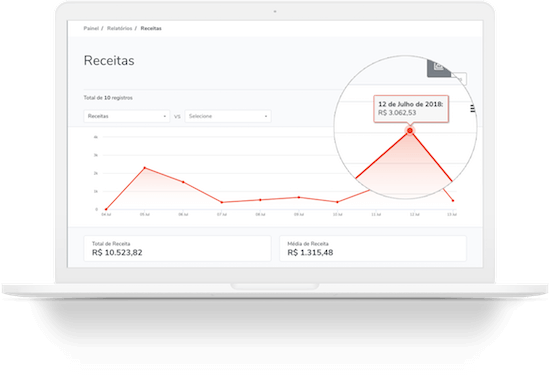This screenshot has width=550, height=375.
Task: Click the 12 de Julho de 2018 tooltip
Action: click(411, 109)
